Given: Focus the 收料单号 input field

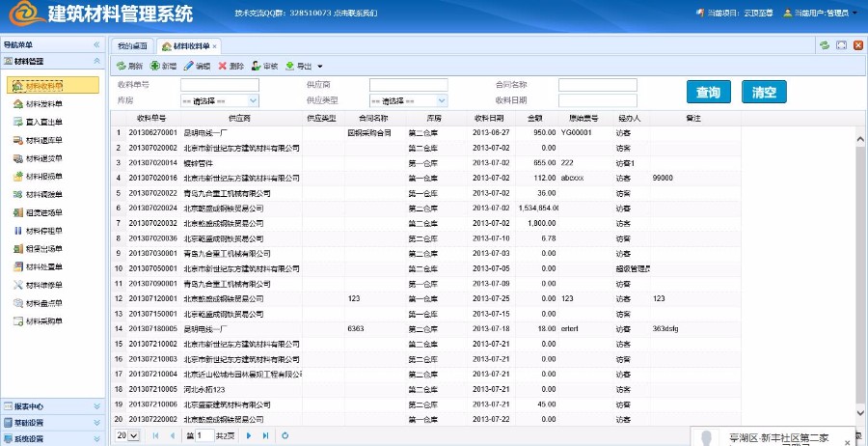Looking at the screenshot, I should coord(220,85).
